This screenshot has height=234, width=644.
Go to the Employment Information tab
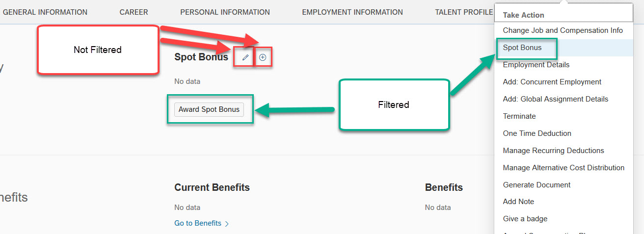[352, 12]
